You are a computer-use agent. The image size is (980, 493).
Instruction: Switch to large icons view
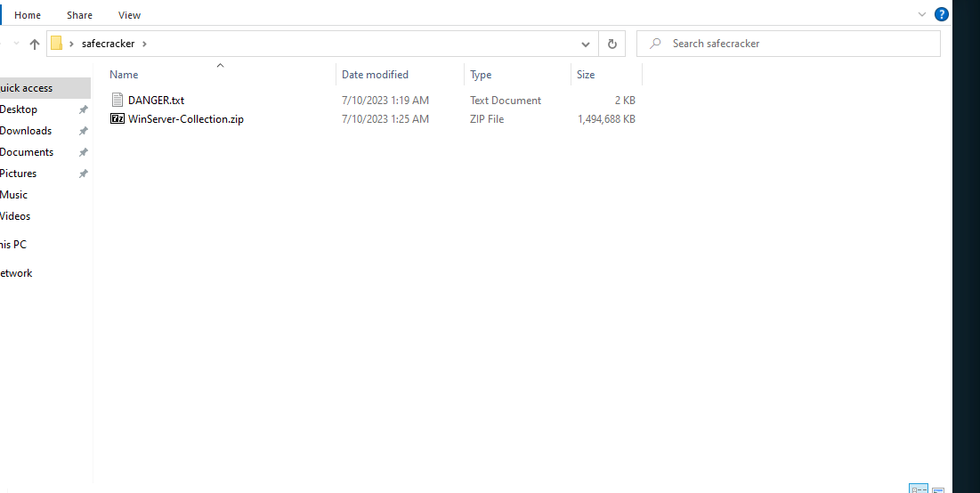click(937, 489)
